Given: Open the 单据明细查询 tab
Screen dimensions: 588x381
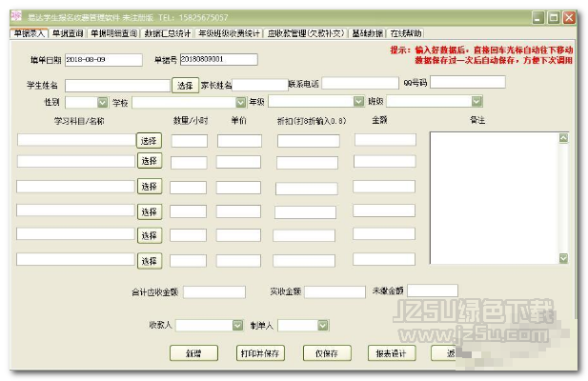Looking at the screenshot, I should pos(114,33).
